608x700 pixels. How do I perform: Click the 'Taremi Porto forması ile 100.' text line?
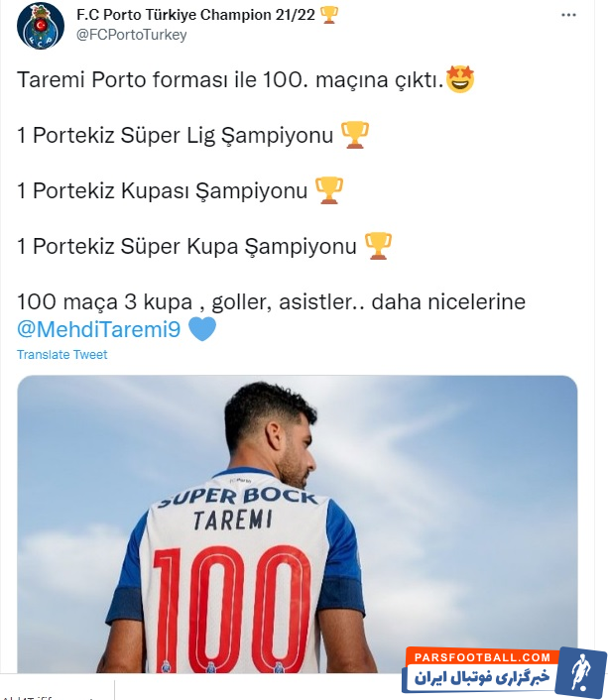click(x=229, y=80)
